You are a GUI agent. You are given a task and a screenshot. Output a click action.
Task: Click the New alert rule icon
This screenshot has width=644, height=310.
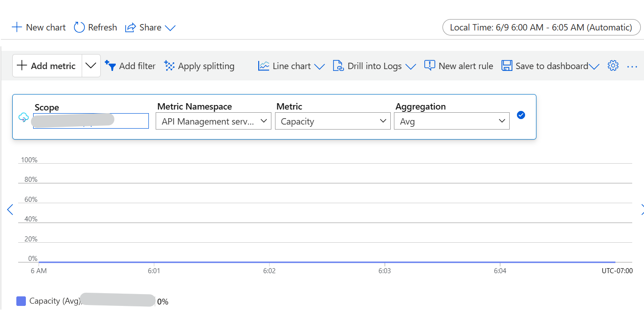point(429,65)
